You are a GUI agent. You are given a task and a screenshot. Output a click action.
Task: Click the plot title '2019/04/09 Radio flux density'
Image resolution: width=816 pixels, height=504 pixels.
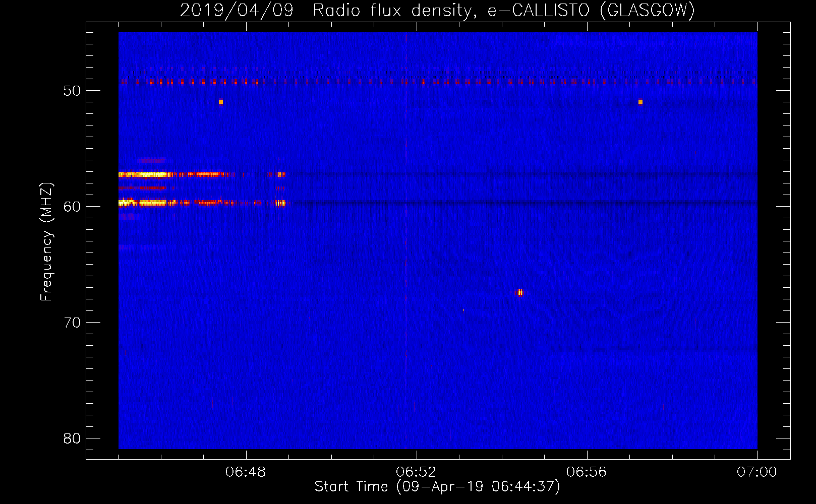click(437, 10)
